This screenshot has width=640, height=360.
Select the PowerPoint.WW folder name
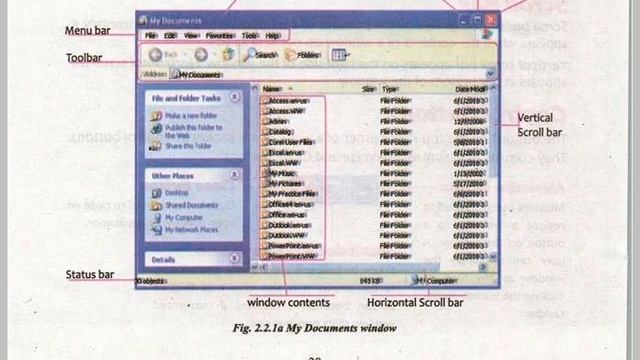pos(293,256)
